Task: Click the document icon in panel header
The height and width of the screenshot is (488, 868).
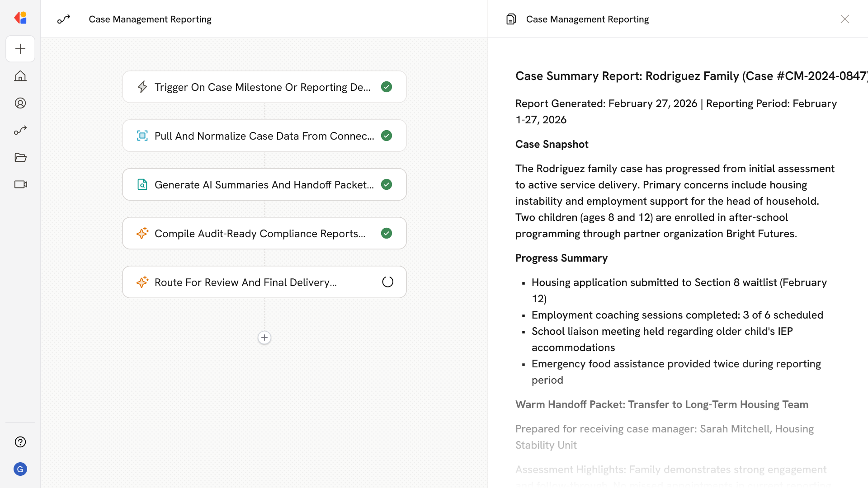Action: point(511,19)
